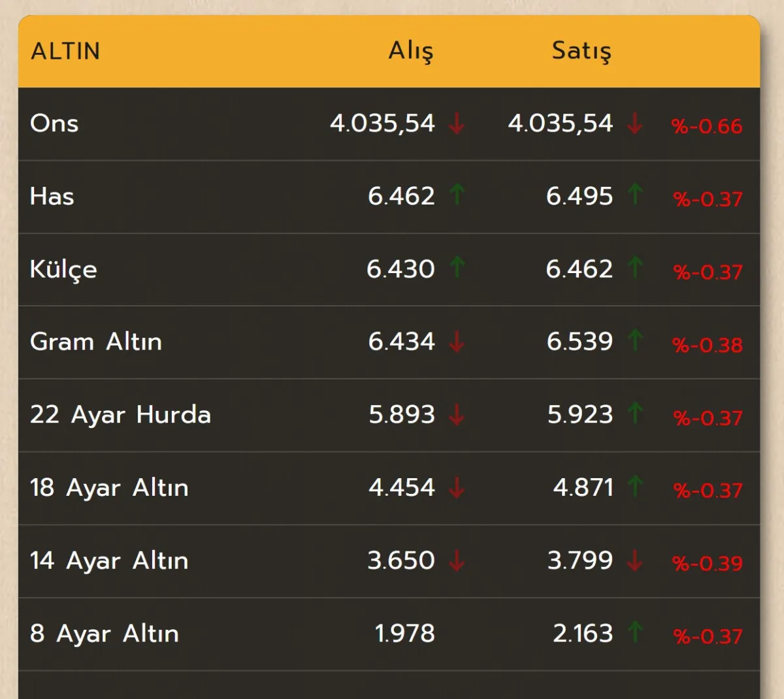The image size is (784, 699).
Task: Click the red down arrow next to Gram Altın Alış
Action: 457,342
